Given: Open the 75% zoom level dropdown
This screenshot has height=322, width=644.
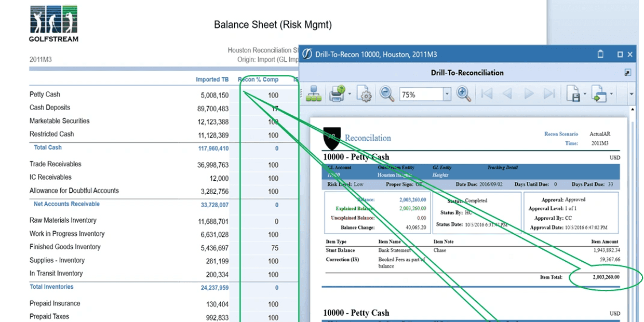Looking at the screenshot, I should [x=447, y=95].
